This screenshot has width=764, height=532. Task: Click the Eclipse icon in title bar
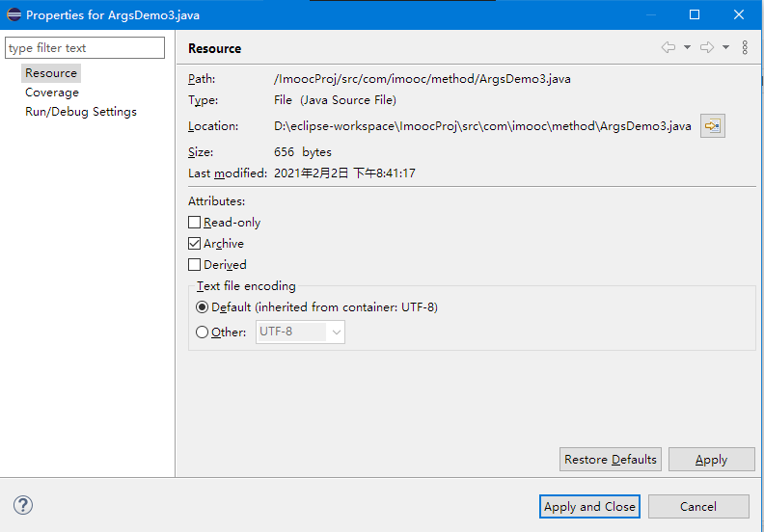coord(14,14)
